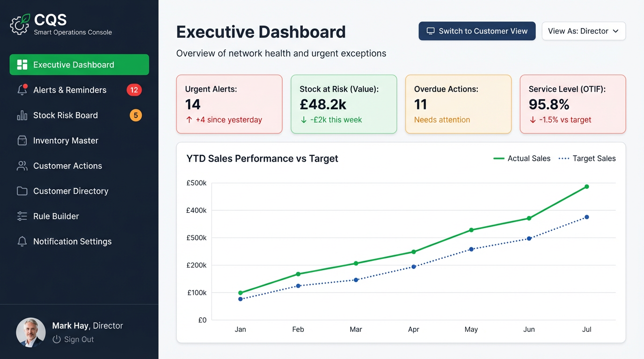Click the Executive Dashboard grid icon

pos(22,65)
